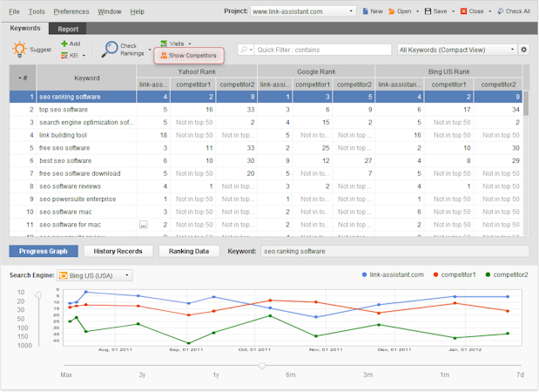
Task: Select the Keywords tab
Action: click(x=24, y=28)
